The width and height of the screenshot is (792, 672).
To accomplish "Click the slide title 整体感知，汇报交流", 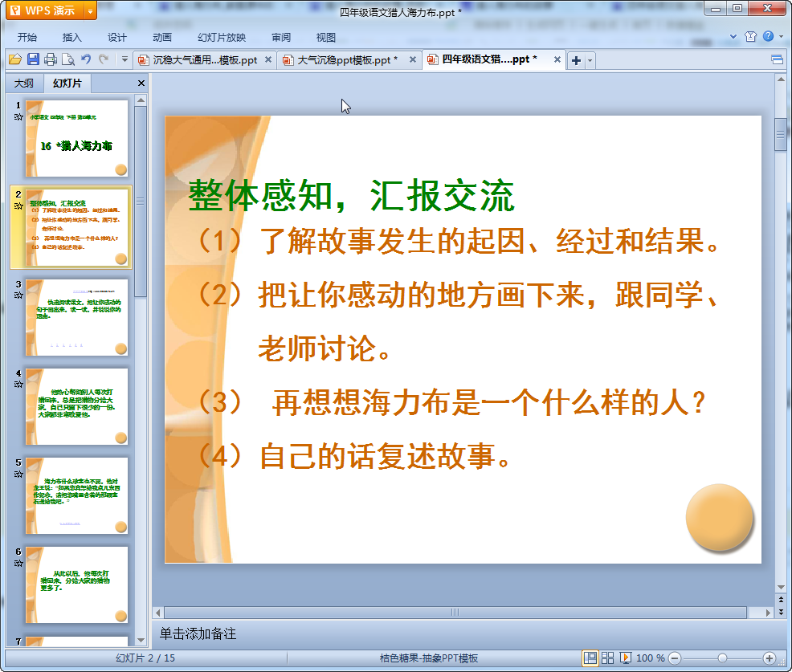I will pyautogui.click(x=351, y=195).
